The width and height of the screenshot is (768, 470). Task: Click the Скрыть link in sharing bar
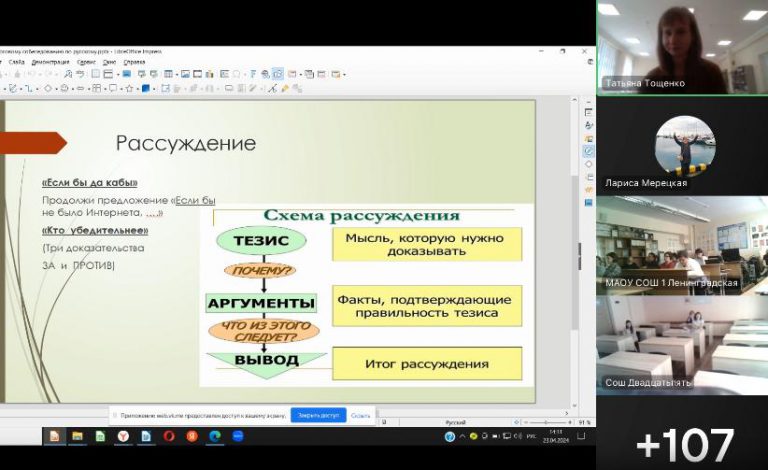point(360,415)
